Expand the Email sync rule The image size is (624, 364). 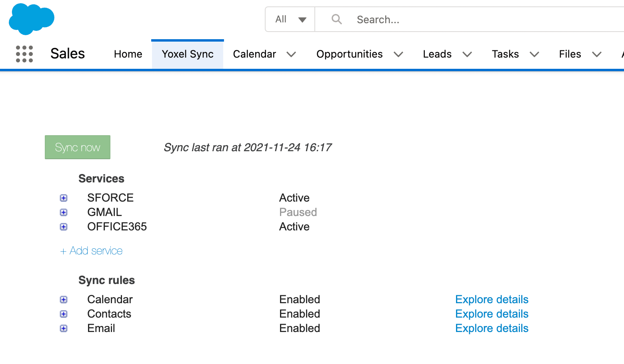click(64, 328)
